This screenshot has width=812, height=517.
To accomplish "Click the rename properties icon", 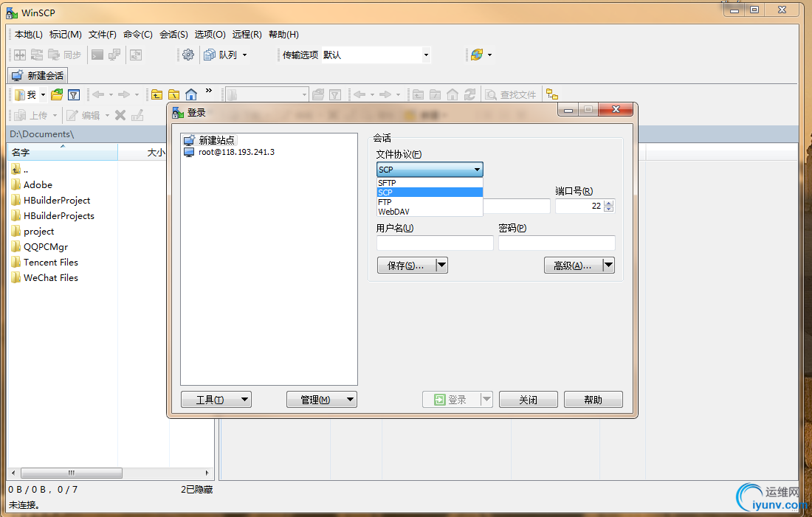I will pyautogui.click(x=137, y=115).
